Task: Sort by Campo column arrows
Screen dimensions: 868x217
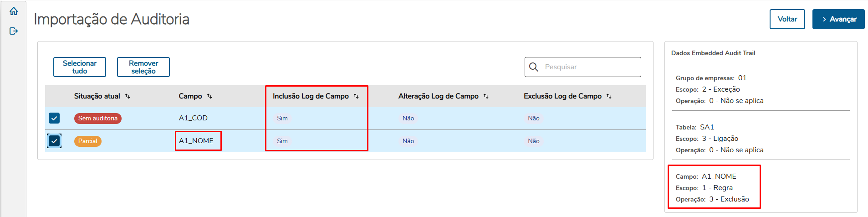Action: point(209,96)
